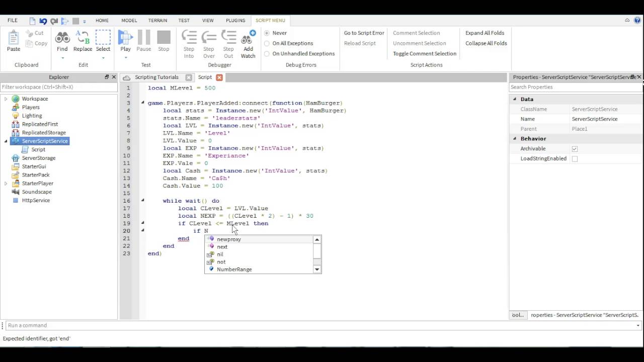Click the Paste clipboard icon
This screenshot has width=644, height=362.
(x=14, y=38)
